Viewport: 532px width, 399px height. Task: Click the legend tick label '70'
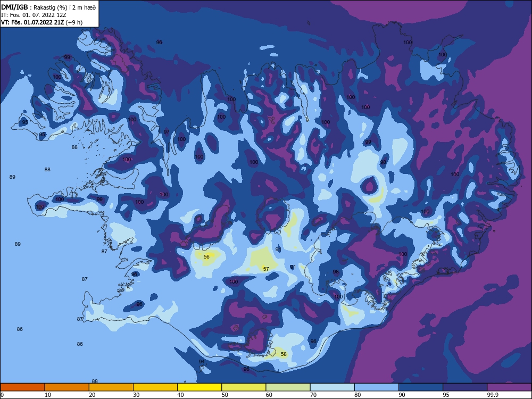[x=313, y=395]
